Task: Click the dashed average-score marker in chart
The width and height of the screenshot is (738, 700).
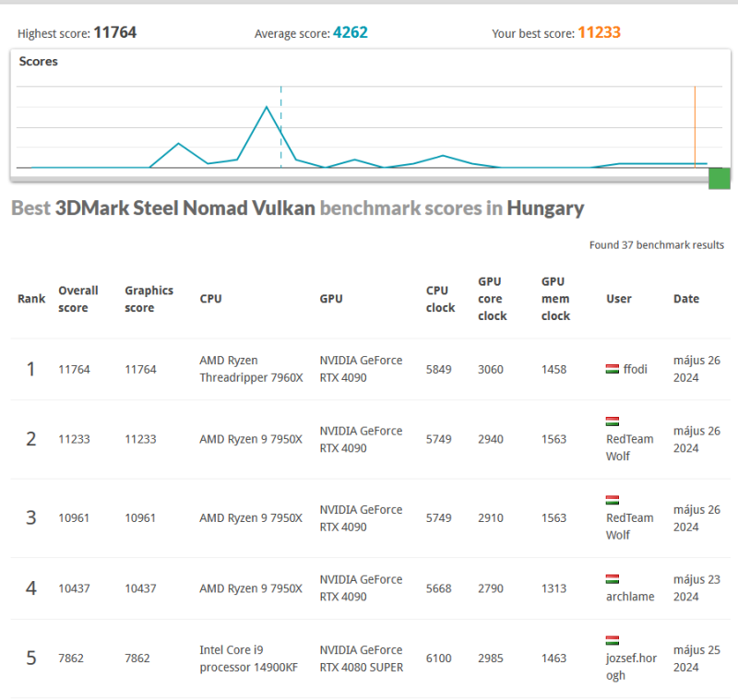Action: [281, 127]
